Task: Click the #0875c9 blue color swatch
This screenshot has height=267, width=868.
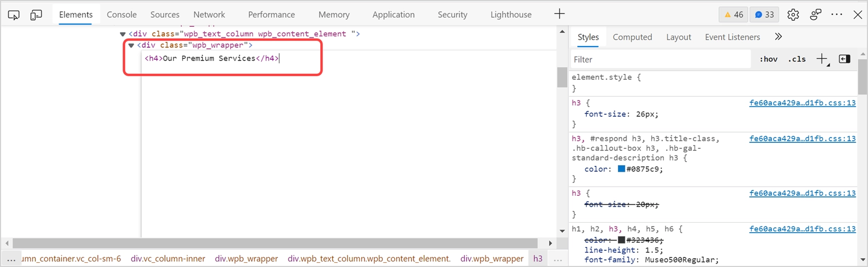Action: click(621, 169)
